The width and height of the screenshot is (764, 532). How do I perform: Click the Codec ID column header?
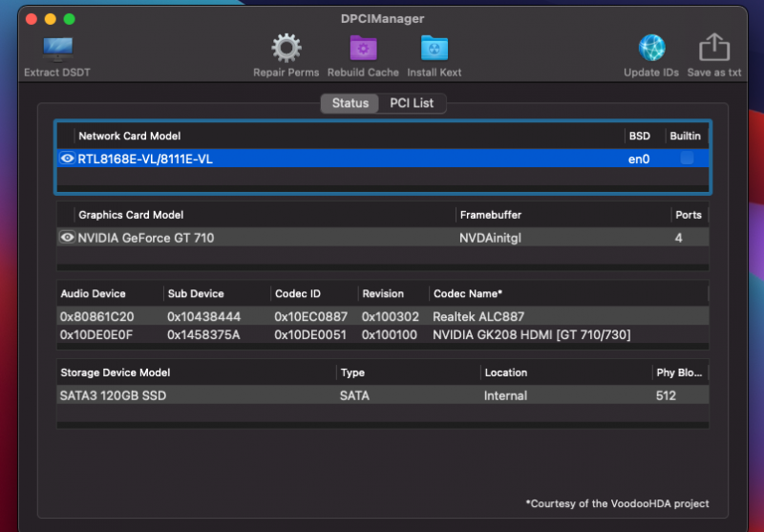296,293
